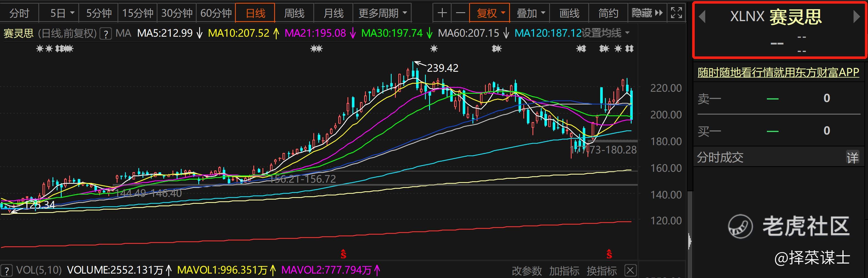Open the 复权 adjustment dropdown

coord(490,13)
